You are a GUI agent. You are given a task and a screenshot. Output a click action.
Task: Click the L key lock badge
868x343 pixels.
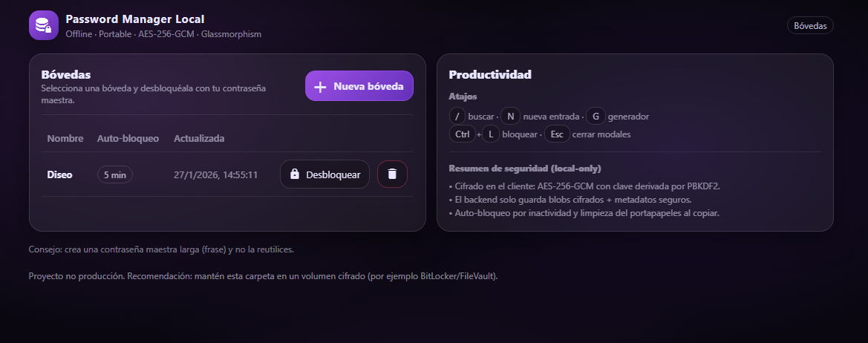pos(492,134)
